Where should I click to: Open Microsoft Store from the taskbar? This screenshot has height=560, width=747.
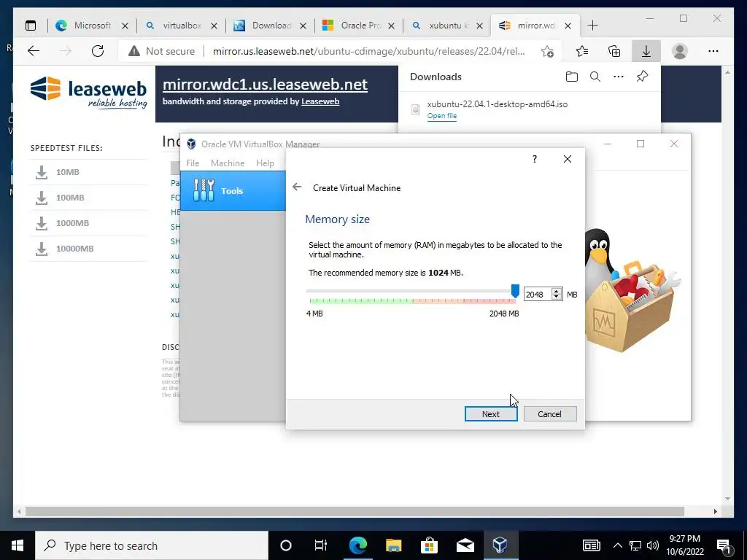click(429, 545)
